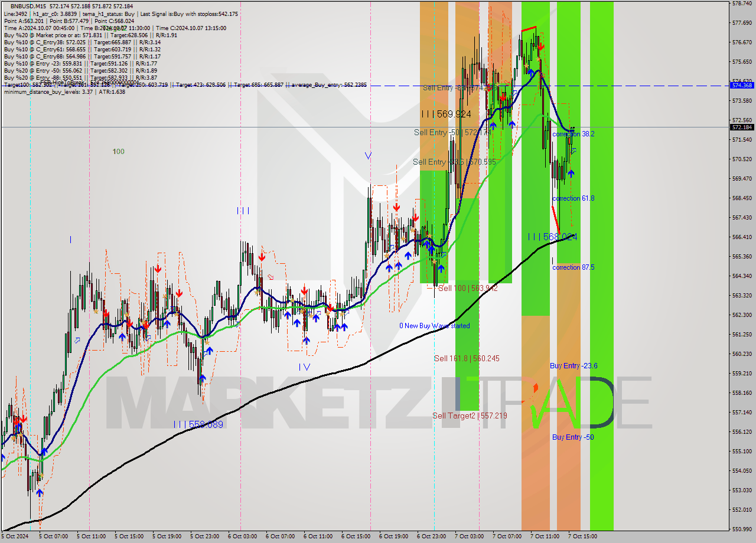Click the 574.368 dashed-line price tag

pyautogui.click(x=742, y=85)
